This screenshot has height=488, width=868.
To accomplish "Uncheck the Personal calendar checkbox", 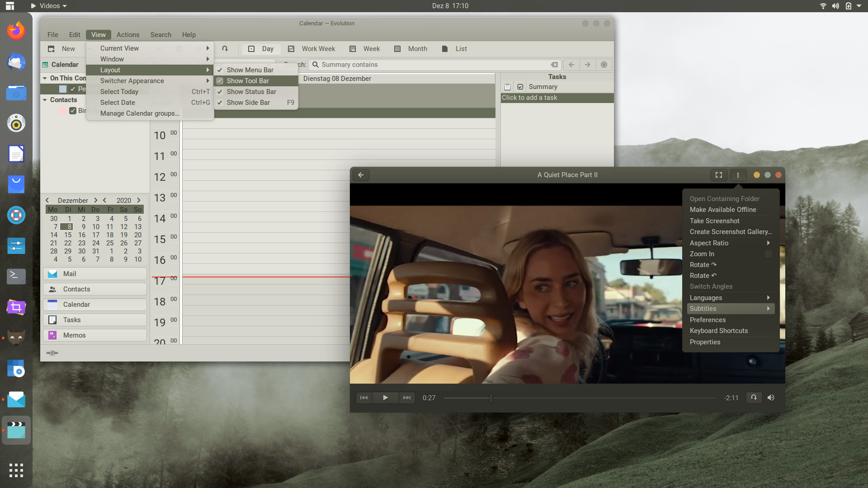I will 73,89.
